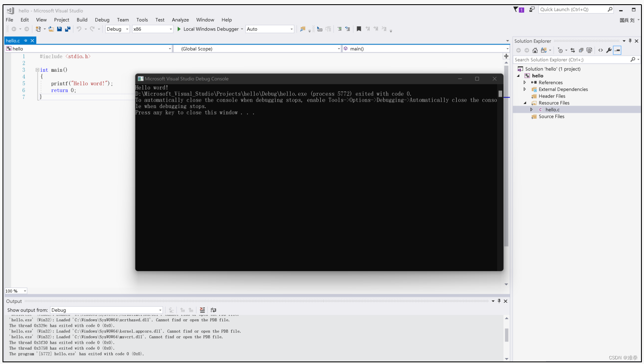This screenshot has width=644, height=364.
Task: Click Show All Files icon in Solution Explorer
Action: (589, 50)
